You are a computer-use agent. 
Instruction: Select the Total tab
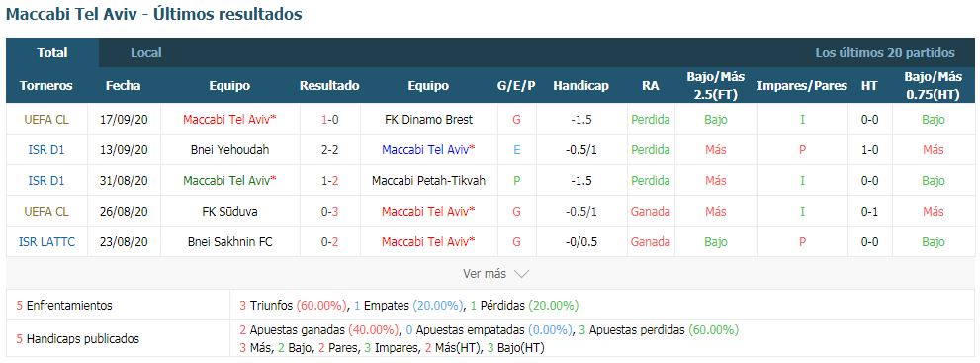click(52, 53)
